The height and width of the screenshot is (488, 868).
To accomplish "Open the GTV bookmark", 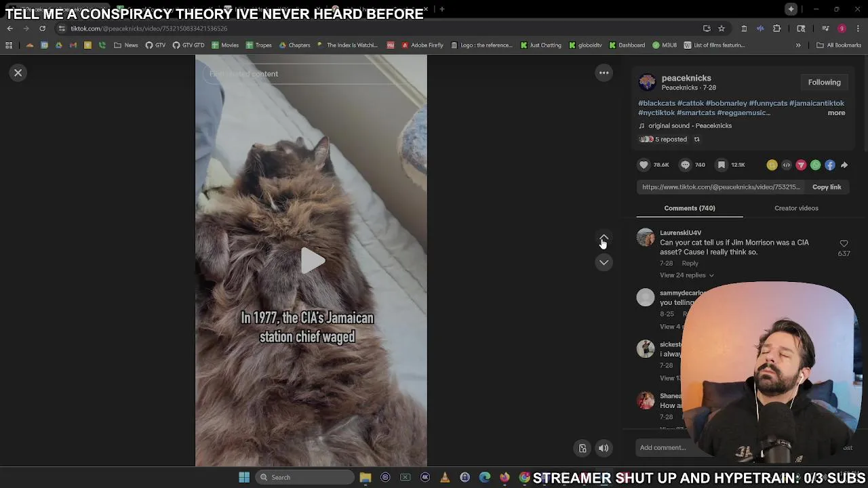I will [155, 45].
